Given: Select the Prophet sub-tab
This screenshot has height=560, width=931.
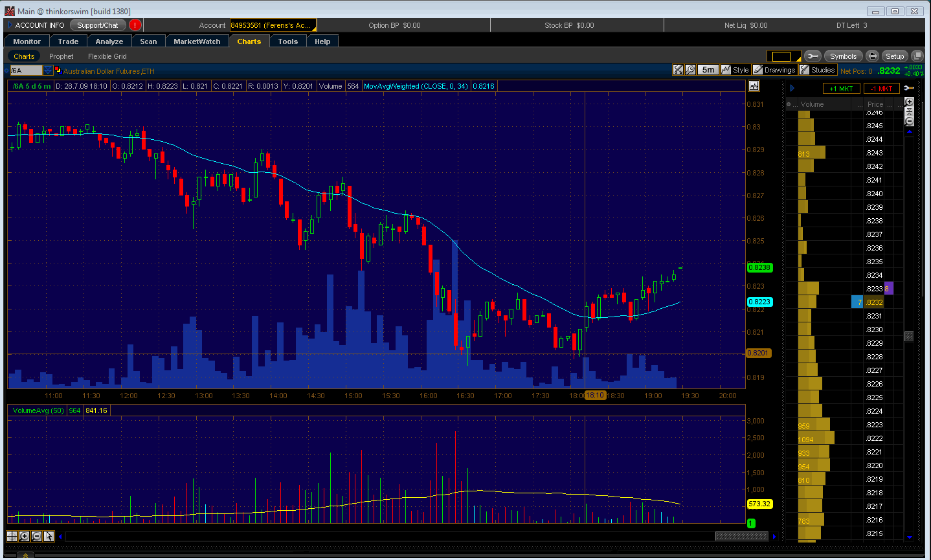Looking at the screenshot, I should 62,56.
